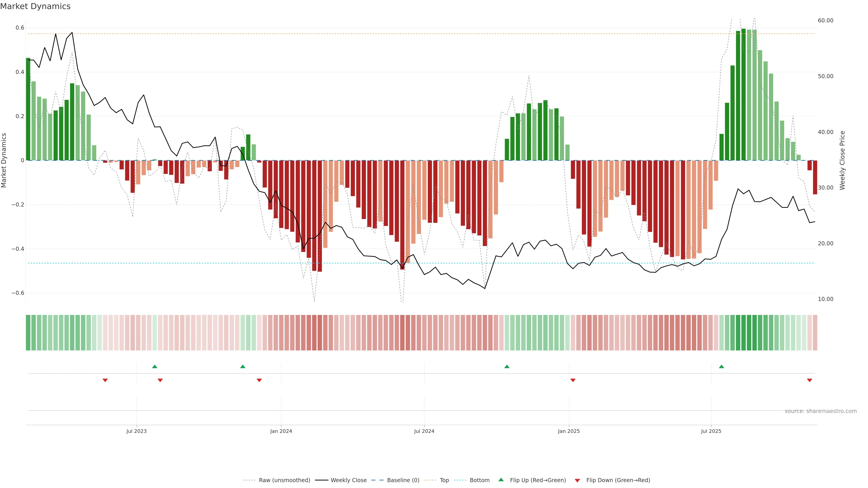The width and height of the screenshot is (868, 488).
Task: Click the Weekly Close Price right axis title
Action: coord(842,160)
